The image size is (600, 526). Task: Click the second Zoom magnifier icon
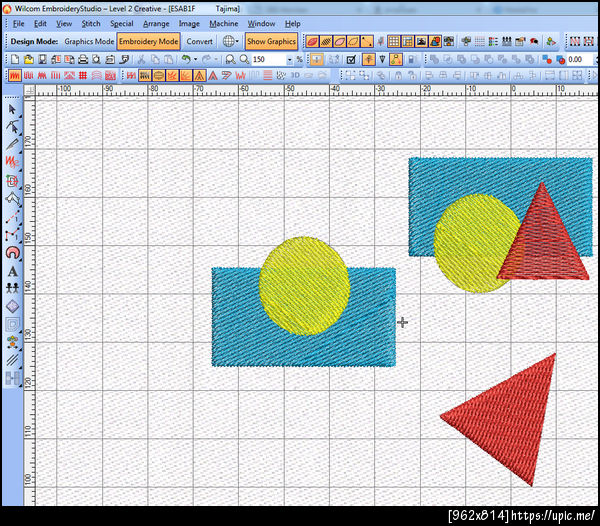click(x=244, y=59)
